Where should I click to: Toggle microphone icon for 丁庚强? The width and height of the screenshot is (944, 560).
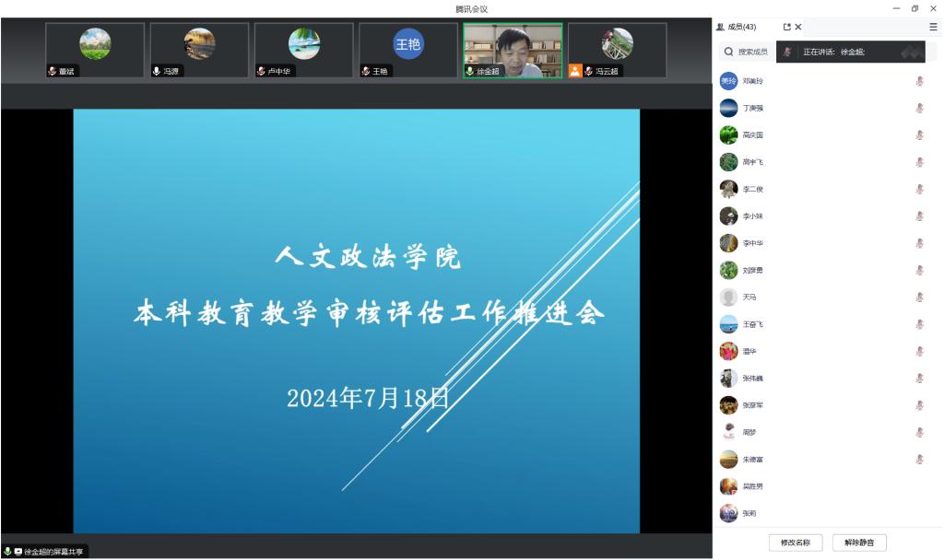coord(919,108)
